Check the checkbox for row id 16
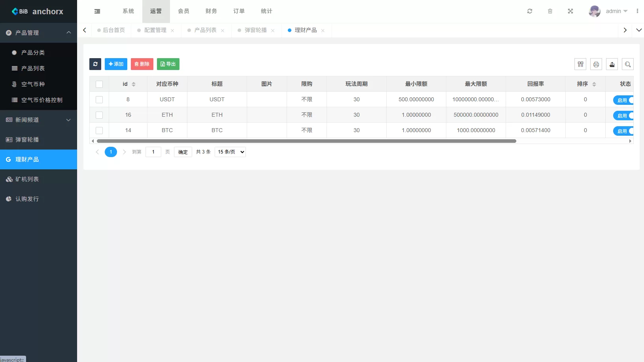This screenshot has width=644, height=362. (x=99, y=115)
